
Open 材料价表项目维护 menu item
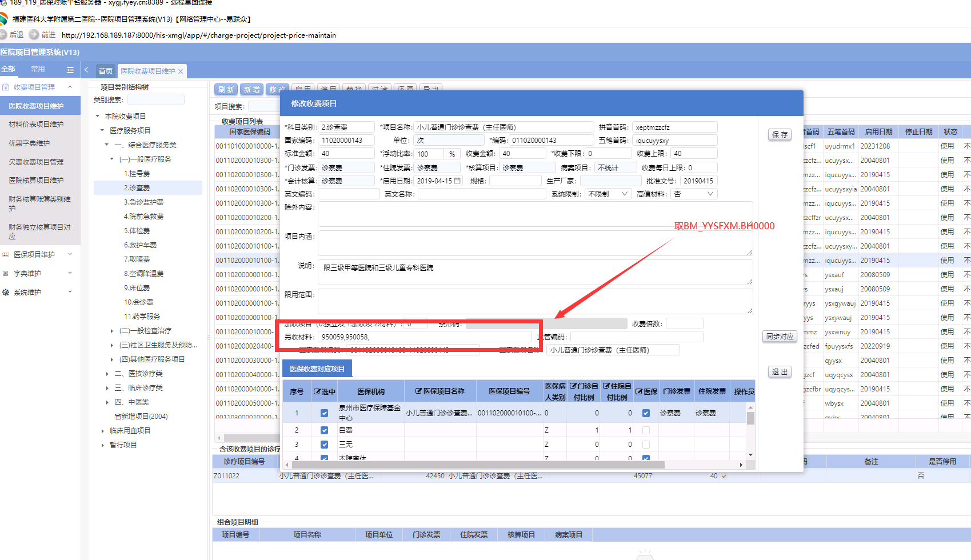coord(36,125)
